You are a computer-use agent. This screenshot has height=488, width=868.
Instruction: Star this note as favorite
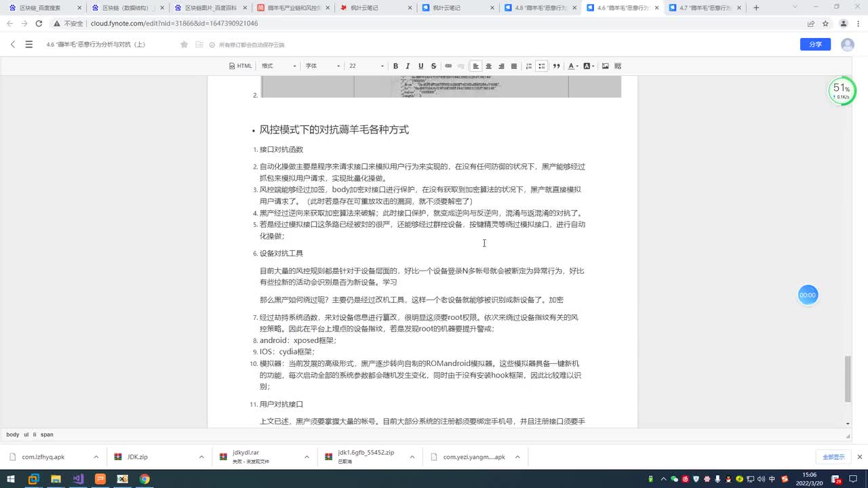[184, 44]
